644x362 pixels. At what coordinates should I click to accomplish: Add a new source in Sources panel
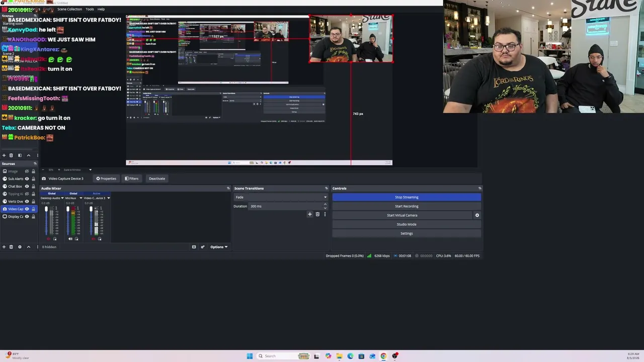coord(4,247)
